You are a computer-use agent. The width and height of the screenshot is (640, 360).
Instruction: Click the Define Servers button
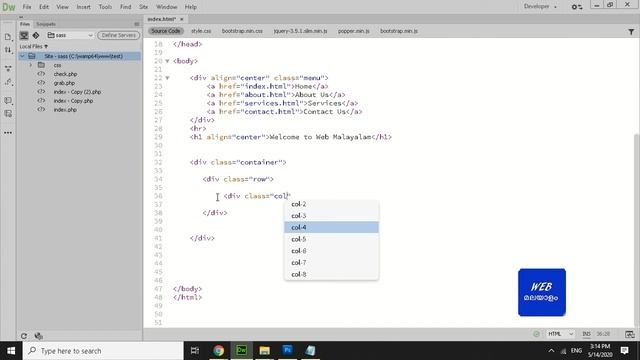point(118,36)
